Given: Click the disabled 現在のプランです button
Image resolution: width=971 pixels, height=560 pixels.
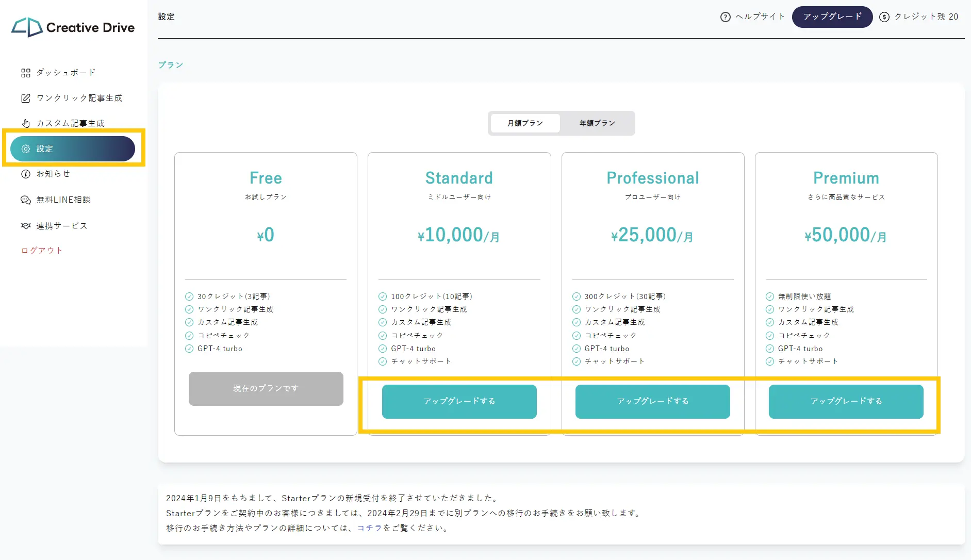Looking at the screenshot, I should click(266, 388).
